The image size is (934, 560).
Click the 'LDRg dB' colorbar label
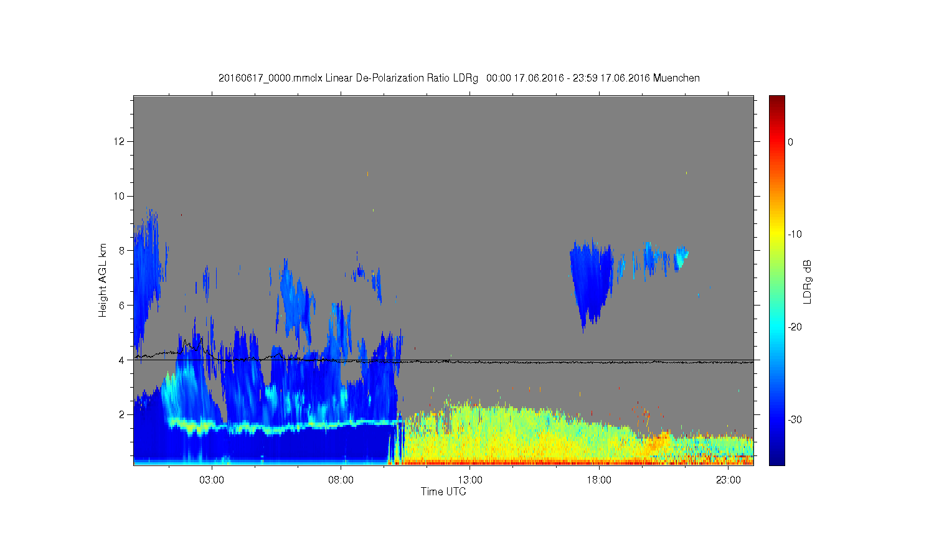(807, 281)
